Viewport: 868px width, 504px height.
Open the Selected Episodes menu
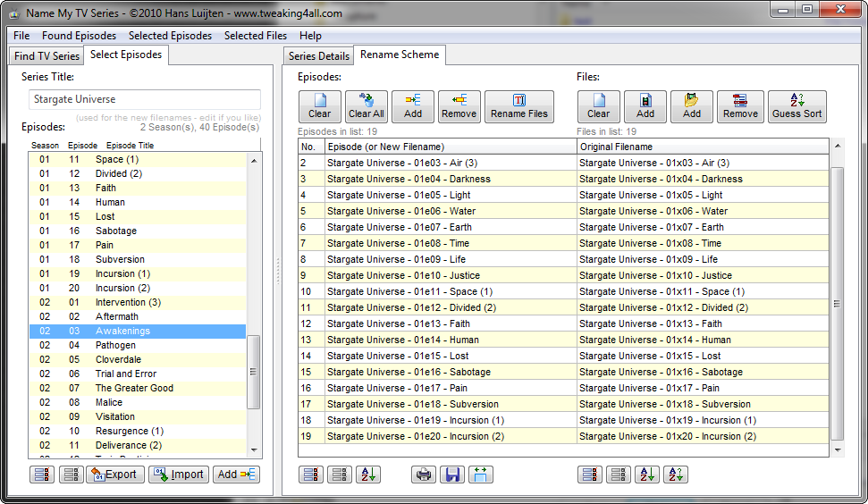tap(170, 36)
